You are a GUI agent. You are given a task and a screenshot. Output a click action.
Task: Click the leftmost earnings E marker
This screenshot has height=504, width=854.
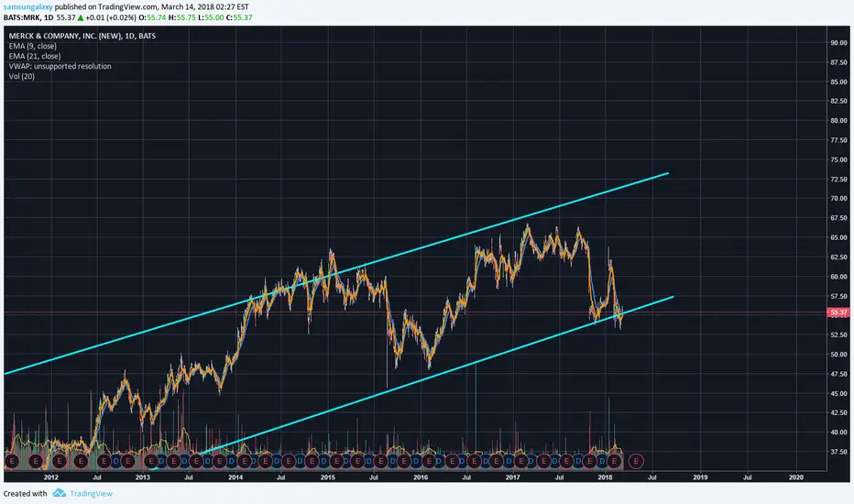coord(11,462)
